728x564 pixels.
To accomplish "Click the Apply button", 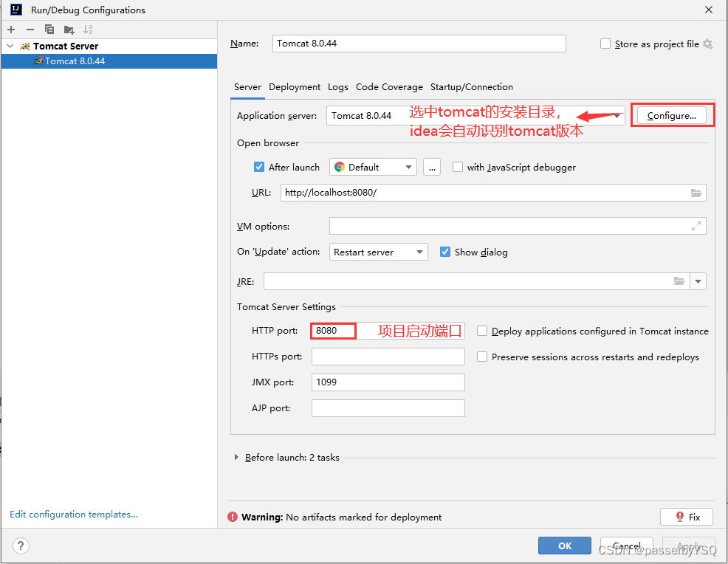I will 689,546.
